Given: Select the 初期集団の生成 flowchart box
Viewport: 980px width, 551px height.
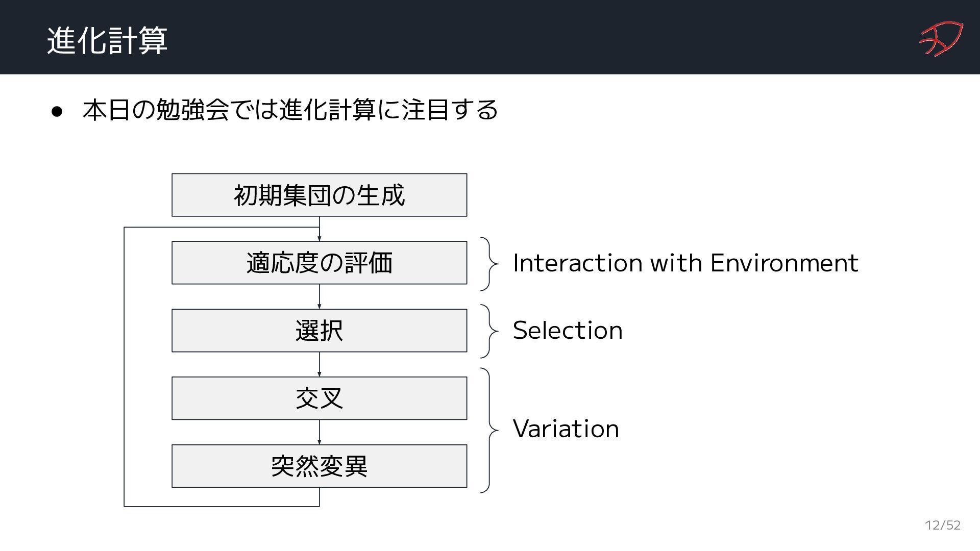Looking at the screenshot, I should click(319, 195).
